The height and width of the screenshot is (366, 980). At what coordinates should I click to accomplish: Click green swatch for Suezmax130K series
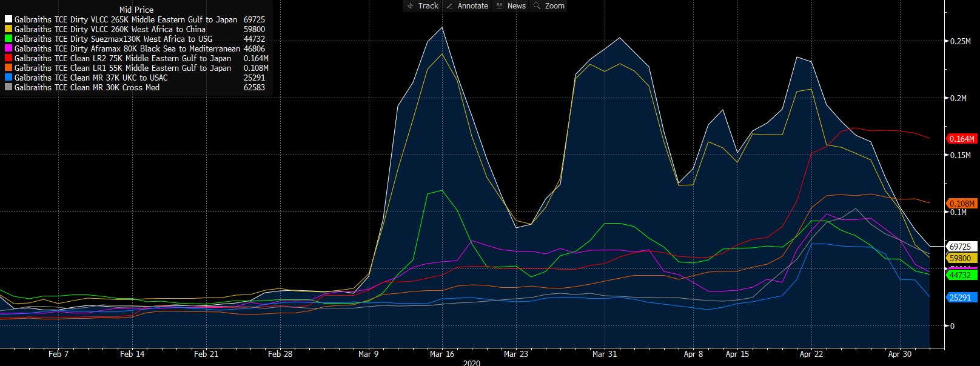pyautogui.click(x=8, y=39)
